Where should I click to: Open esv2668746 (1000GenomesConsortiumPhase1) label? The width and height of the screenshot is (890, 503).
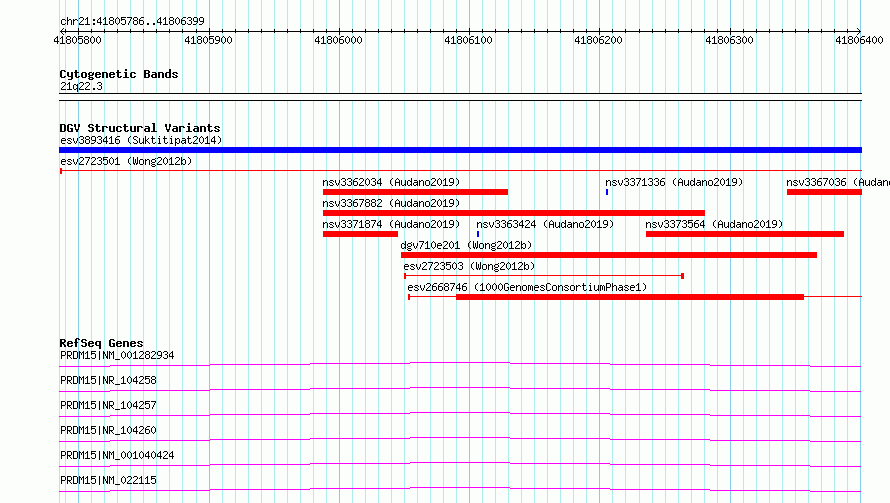tap(527, 287)
